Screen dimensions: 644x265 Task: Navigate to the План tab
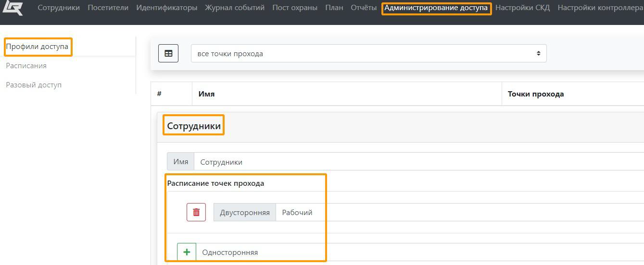(x=334, y=8)
